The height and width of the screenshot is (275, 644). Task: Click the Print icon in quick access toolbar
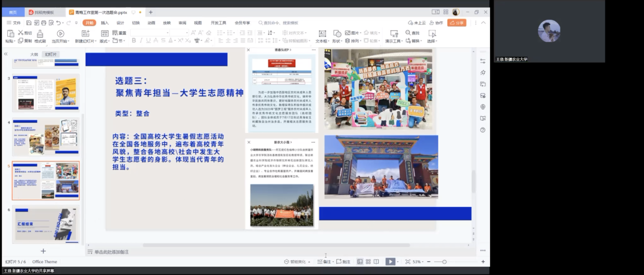[x=44, y=23]
